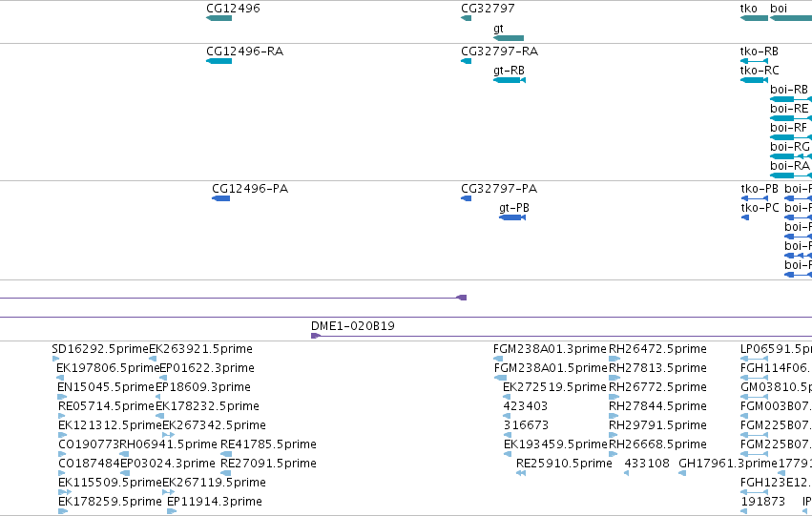The width and height of the screenshot is (812, 516).
Task: Select the boi-RB transcript label
Action: point(789,90)
